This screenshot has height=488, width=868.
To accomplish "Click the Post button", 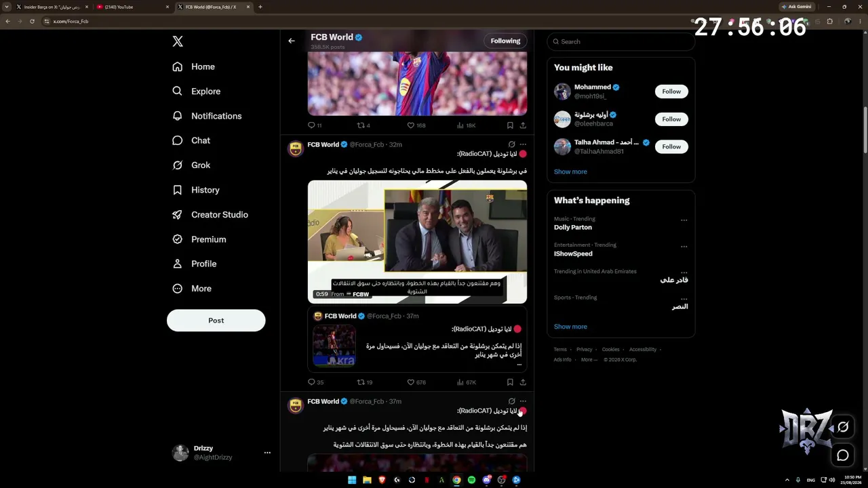I will pos(216,321).
